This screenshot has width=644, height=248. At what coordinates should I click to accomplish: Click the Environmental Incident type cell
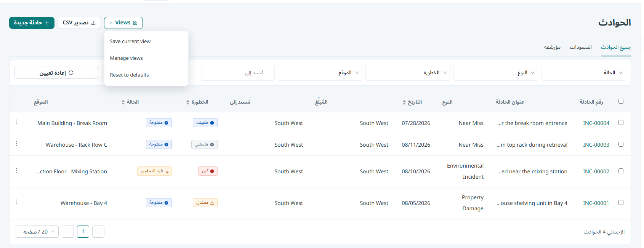click(x=465, y=171)
